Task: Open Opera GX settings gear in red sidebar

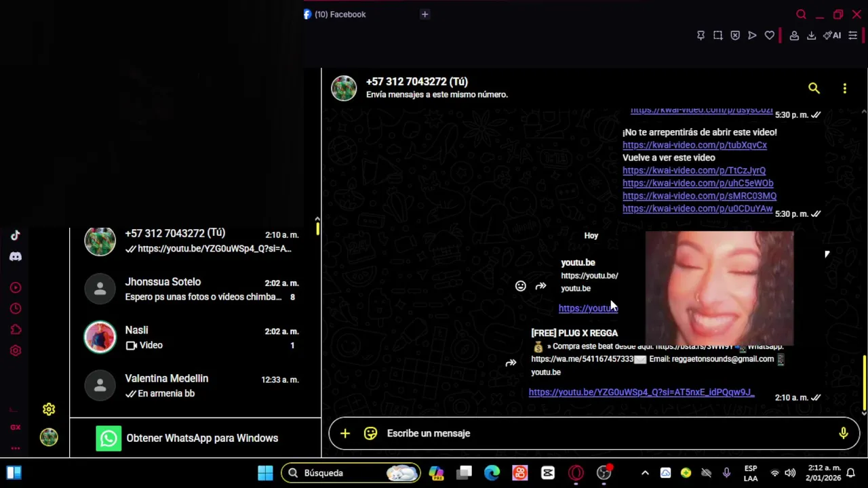Action: 16,350
